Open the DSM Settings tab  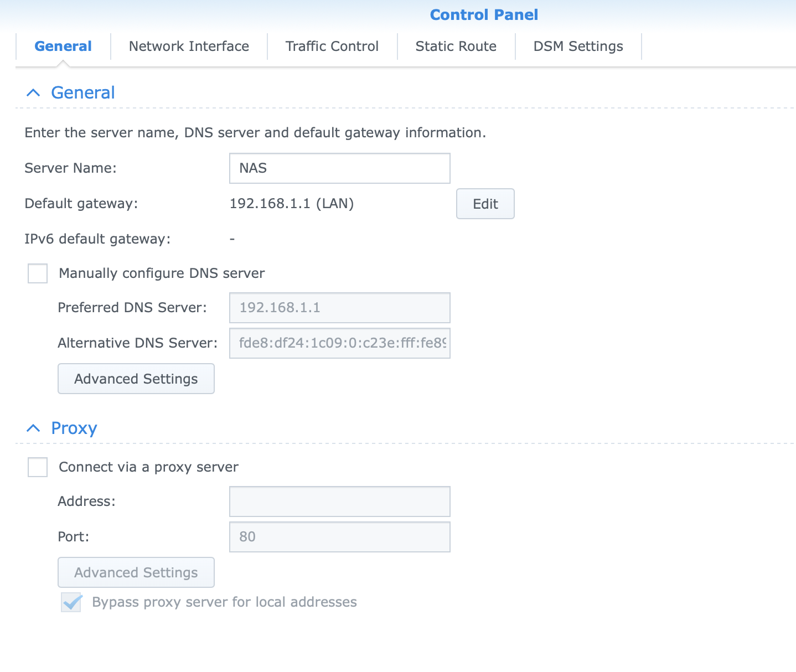tap(578, 46)
